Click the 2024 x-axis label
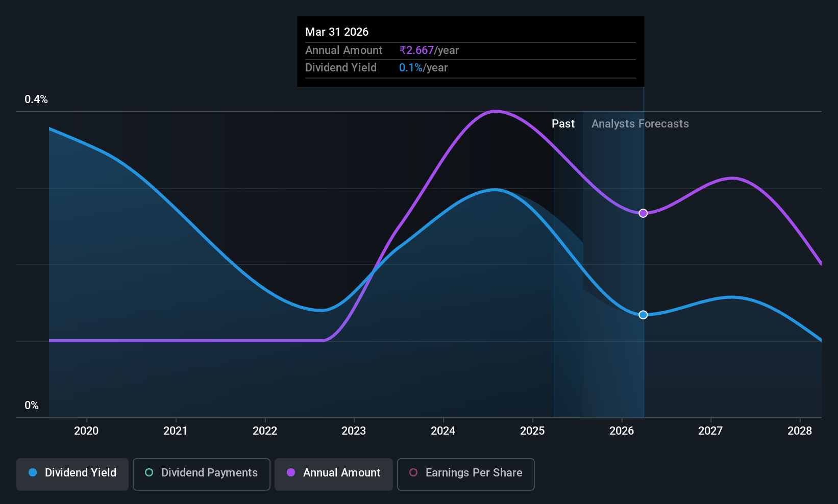Image resolution: width=838 pixels, height=504 pixels. tap(443, 431)
